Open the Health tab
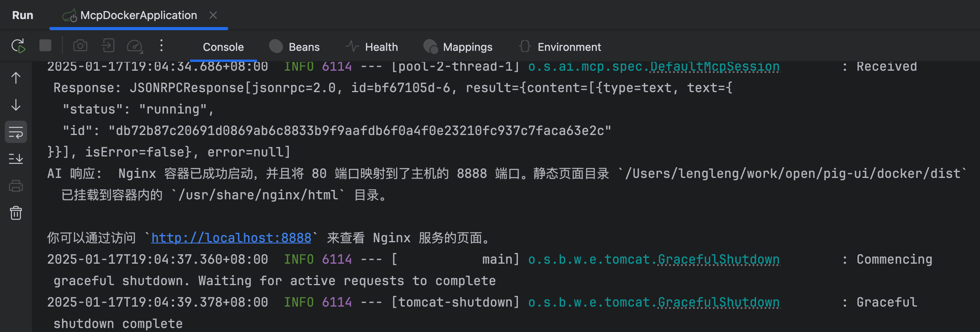This screenshot has height=332, width=980. [x=372, y=47]
